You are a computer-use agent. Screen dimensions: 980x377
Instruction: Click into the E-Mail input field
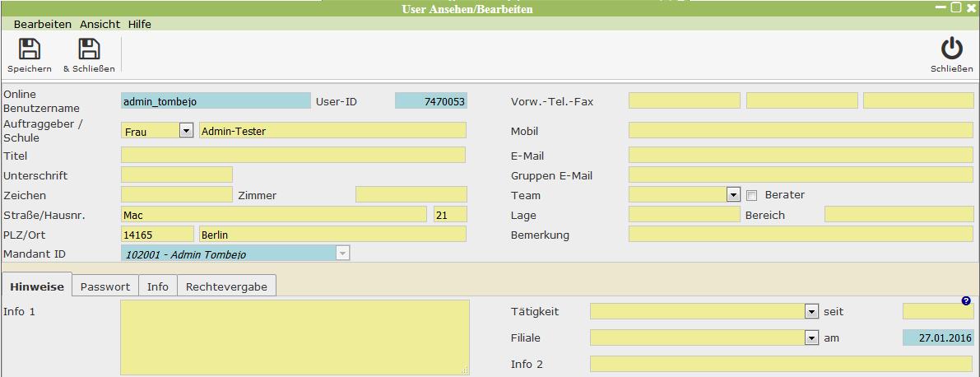tap(801, 156)
